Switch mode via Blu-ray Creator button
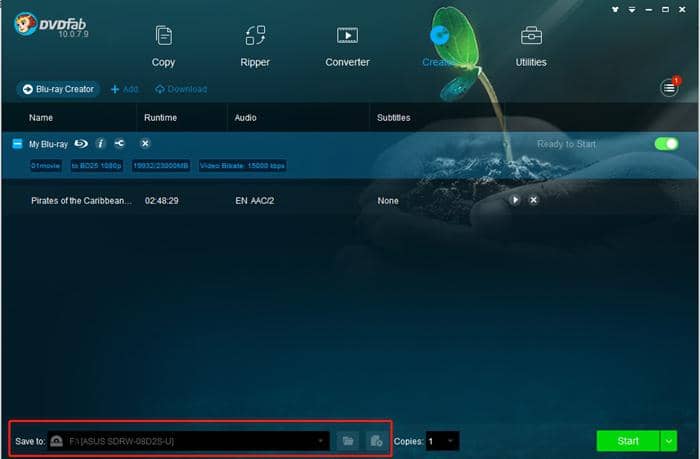This screenshot has height=459, width=700. pos(58,89)
